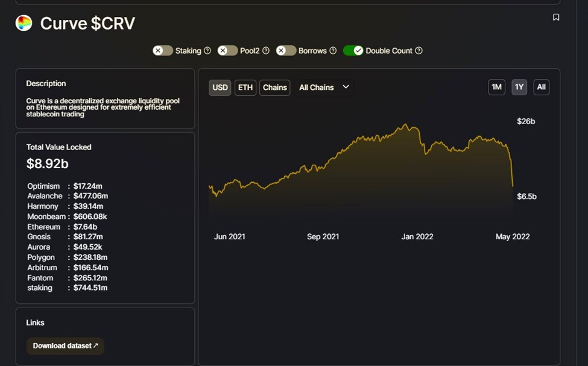Set chart range to 1M
Viewport: 588px width, 366px height.
coord(496,87)
